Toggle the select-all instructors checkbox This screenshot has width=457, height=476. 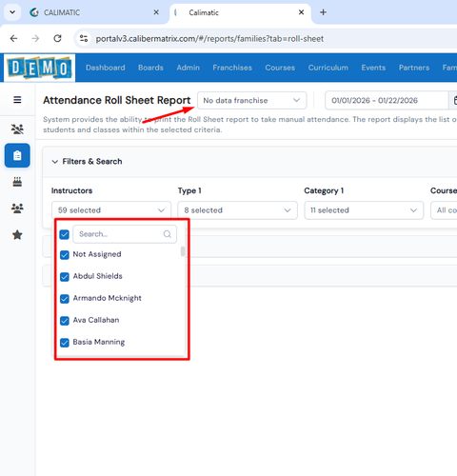[x=65, y=234]
